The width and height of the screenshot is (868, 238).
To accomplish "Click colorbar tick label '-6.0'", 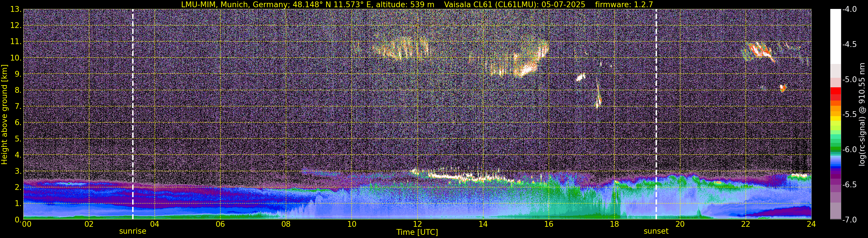I will tap(850, 149).
